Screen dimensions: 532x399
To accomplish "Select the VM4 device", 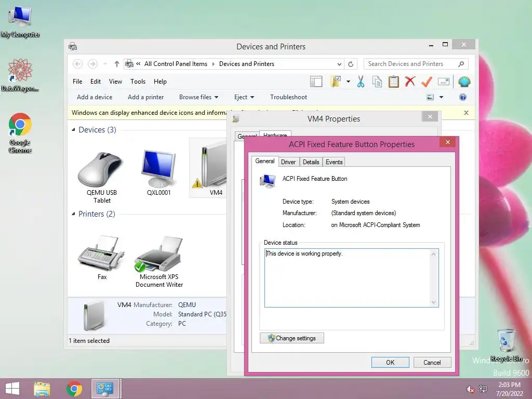I will (209, 168).
